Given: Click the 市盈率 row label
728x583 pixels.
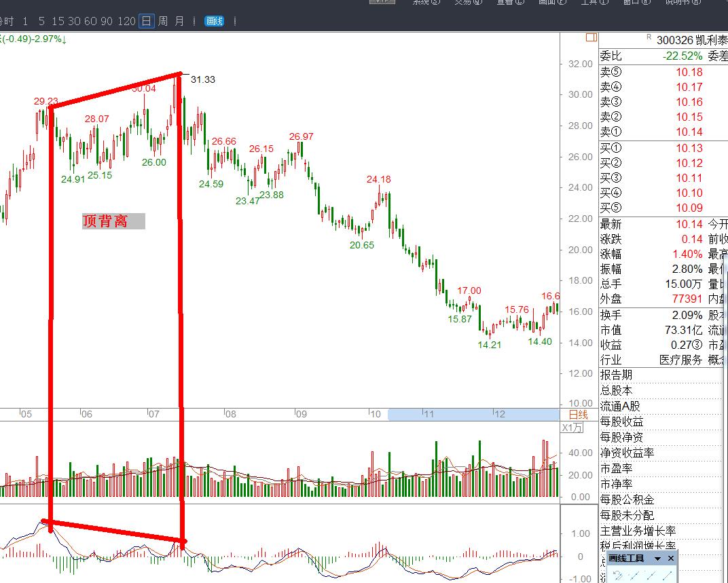Looking at the screenshot, I should (x=616, y=468).
